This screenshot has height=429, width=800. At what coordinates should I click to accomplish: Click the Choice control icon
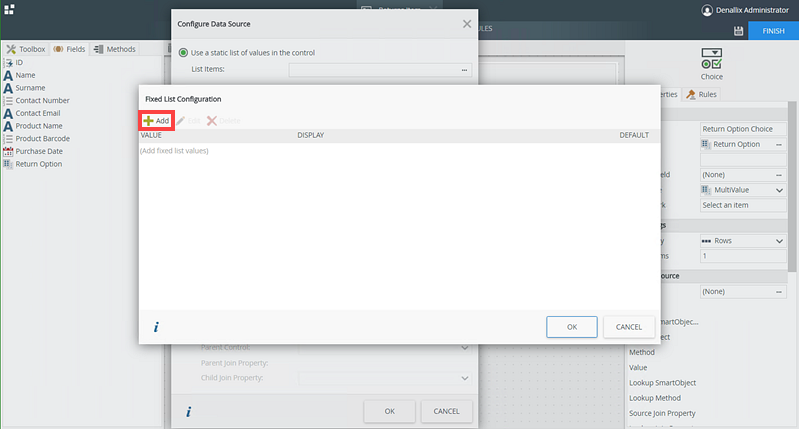(x=711, y=59)
